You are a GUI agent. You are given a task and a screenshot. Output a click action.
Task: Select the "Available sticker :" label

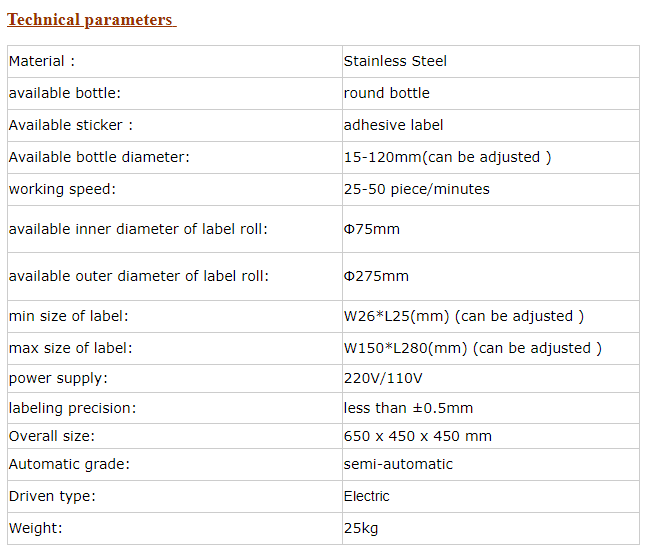[x=71, y=125]
